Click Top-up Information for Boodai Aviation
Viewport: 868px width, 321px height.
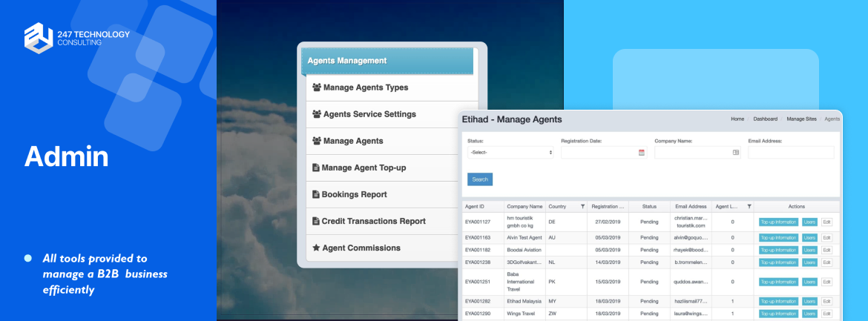(778, 250)
